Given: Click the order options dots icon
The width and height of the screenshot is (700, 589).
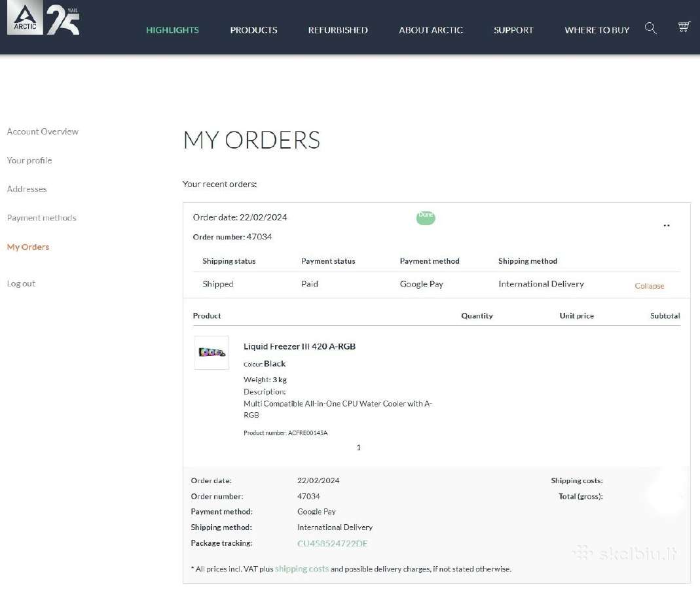Looking at the screenshot, I should (667, 226).
